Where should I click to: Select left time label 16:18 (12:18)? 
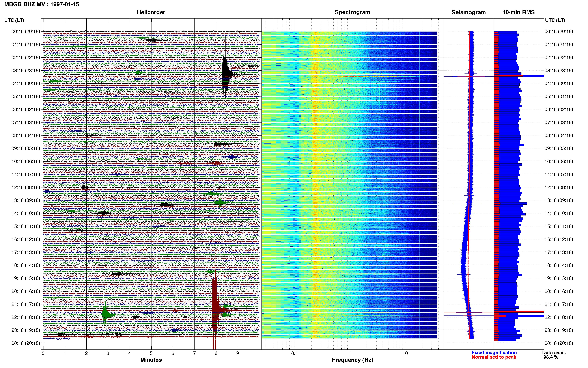[x=26, y=239]
